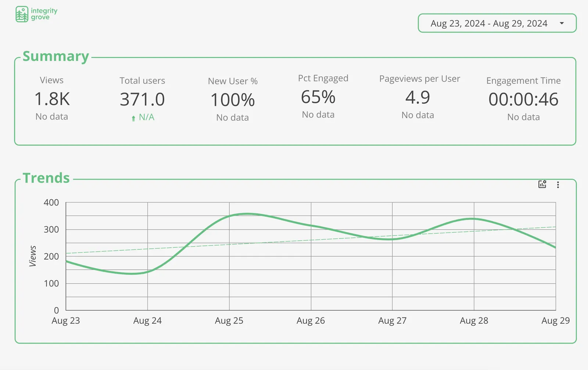Click the Views y-axis title
This screenshot has height=370, width=588.
pyautogui.click(x=33, y=256)
